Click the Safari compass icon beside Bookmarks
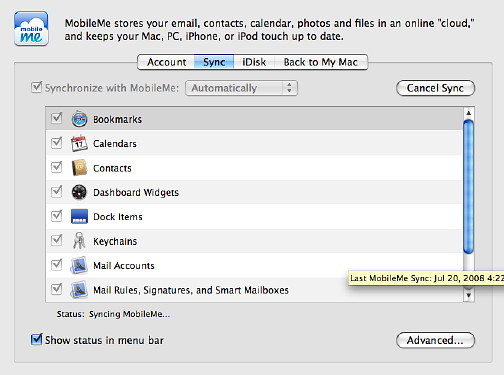504x375 pixels. click(x=79, y=119)
